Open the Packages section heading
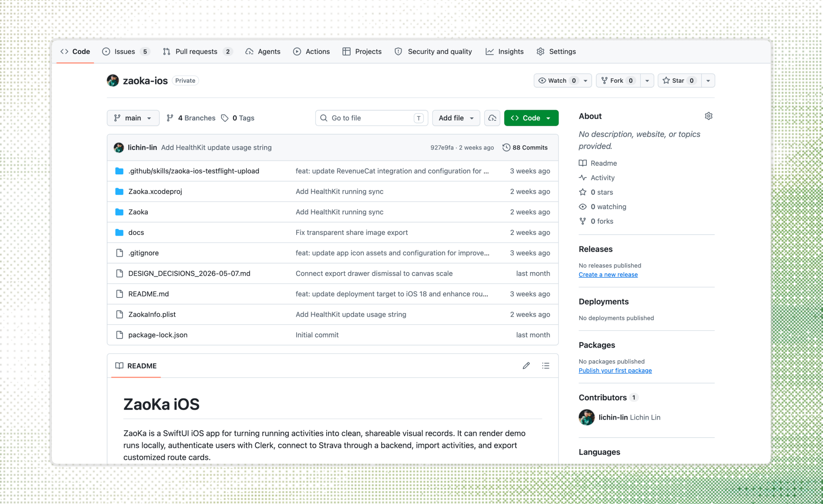The width and height of the screenshot is (823, 504). pos(597,345)
